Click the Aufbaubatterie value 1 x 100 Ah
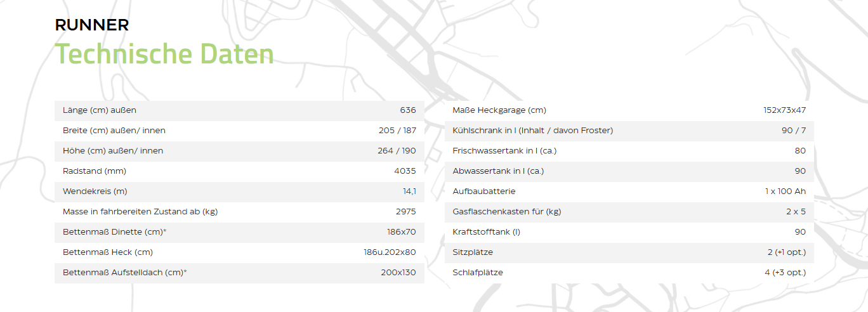868x312 pixels. 786,192
